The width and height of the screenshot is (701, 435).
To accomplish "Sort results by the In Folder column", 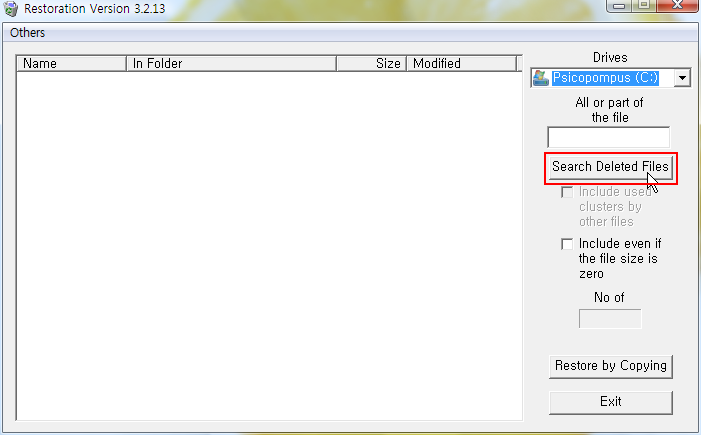I will click(x=232, y=63).
